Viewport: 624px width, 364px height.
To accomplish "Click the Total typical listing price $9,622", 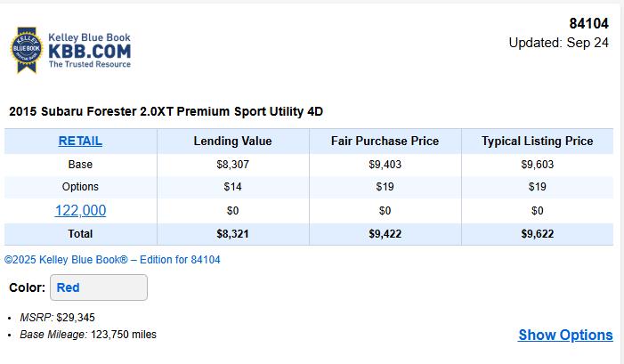I will click(537, 234).
